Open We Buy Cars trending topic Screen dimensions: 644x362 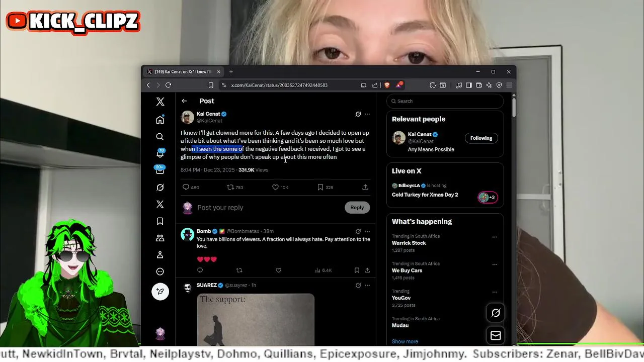click(x=407, y=270)
